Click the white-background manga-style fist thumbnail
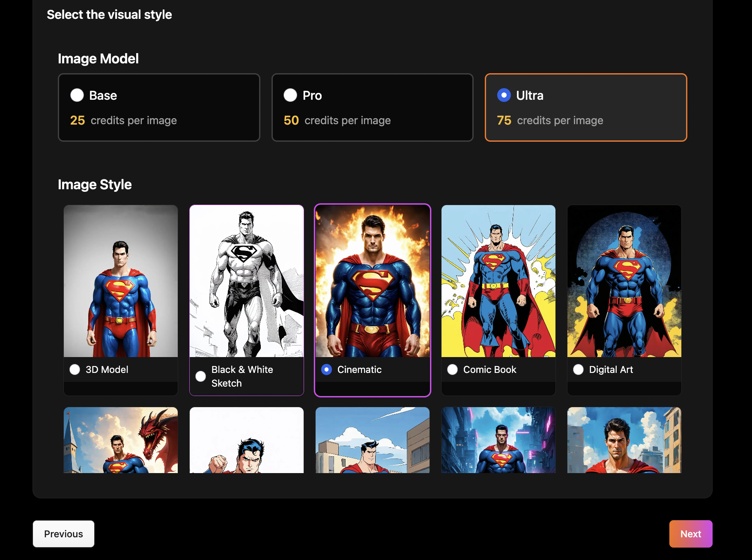Image resolution: width=752 pixels, height=560 pixels. [247, 440]
